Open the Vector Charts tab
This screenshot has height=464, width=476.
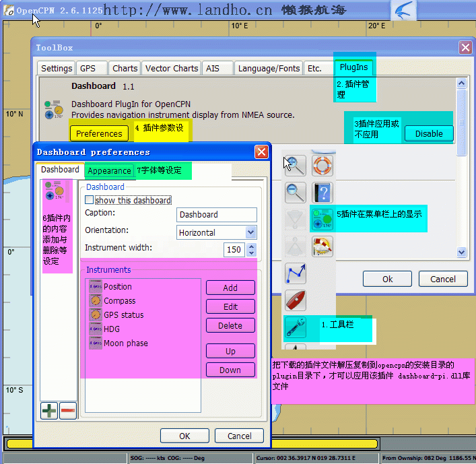(172, 68)
